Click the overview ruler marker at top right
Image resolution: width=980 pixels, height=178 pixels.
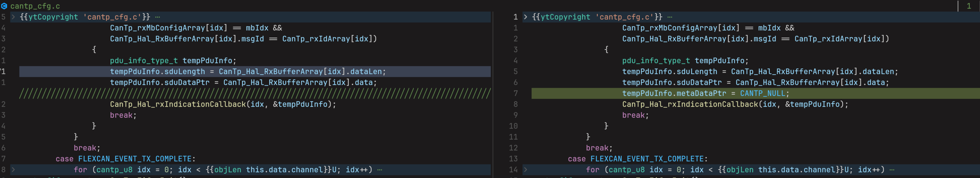(x=969, y=6)
